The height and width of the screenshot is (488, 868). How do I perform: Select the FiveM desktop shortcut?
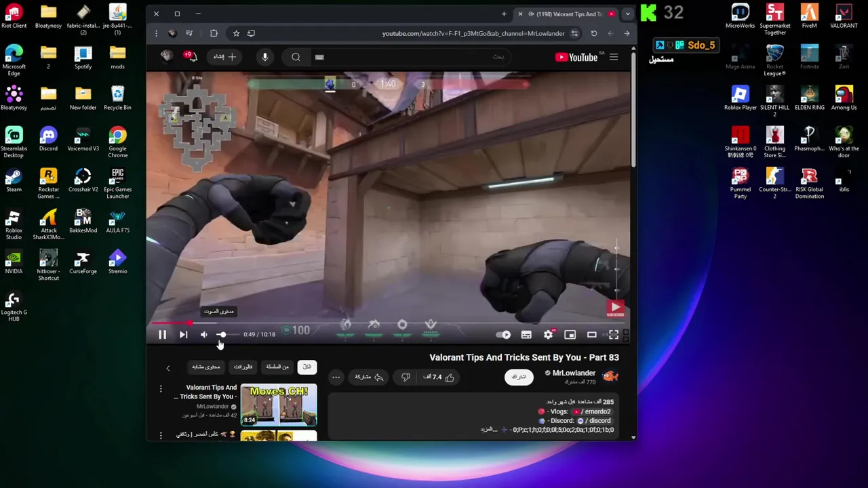point(809,17)
